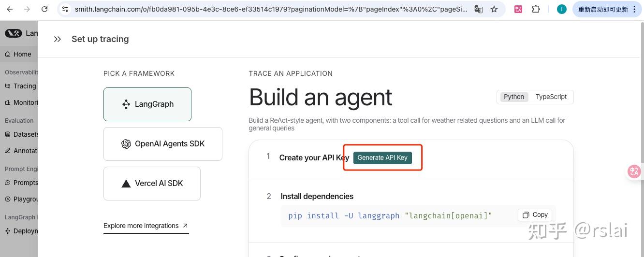Bookmark this page with the star icon
This screenshot has height=257, width=644.
coord(494,9)
